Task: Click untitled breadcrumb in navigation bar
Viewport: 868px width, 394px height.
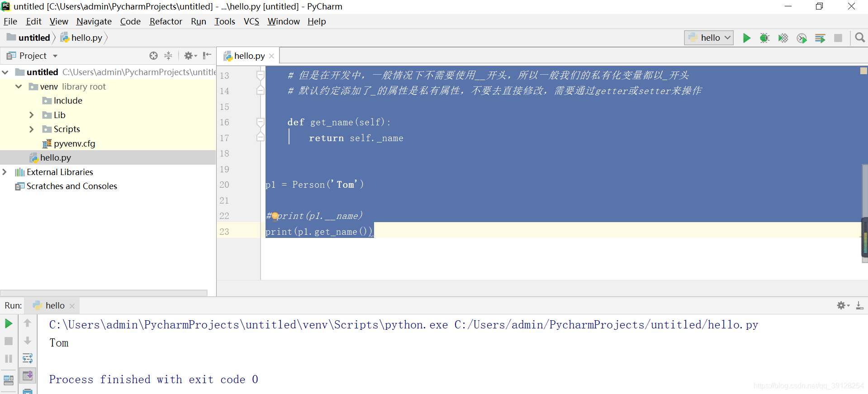Action: (28, 38)
